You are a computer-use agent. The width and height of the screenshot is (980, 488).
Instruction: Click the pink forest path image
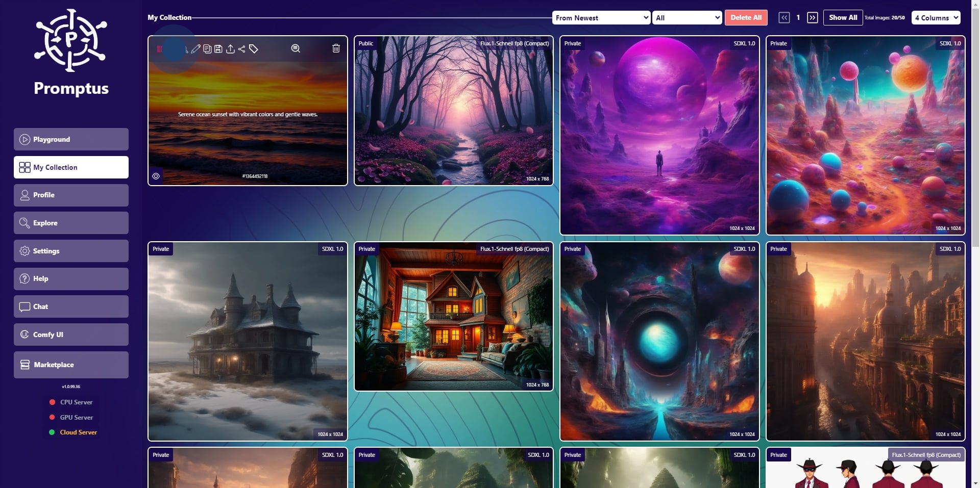click(454, 111)
